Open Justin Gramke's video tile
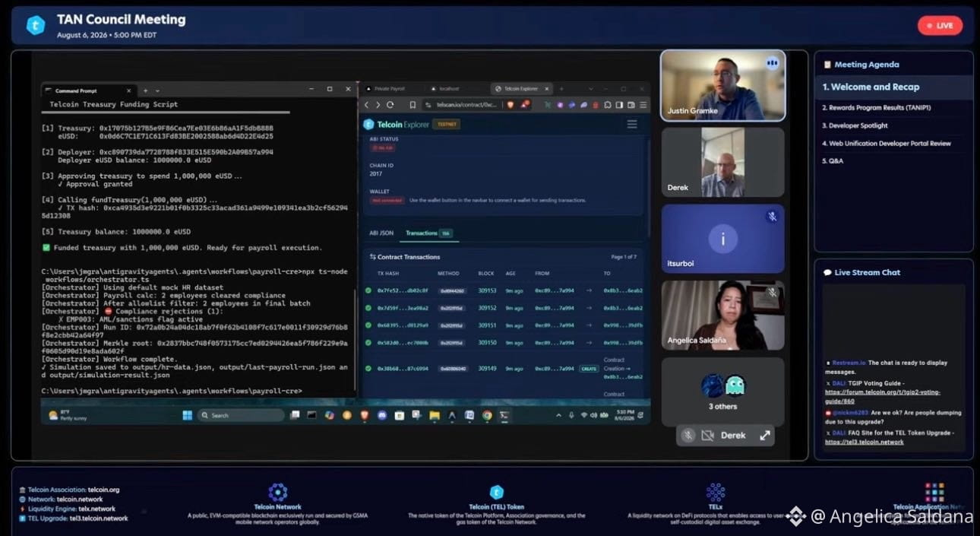The height and width of the screenshot is (536, 980). pos(722,85)
